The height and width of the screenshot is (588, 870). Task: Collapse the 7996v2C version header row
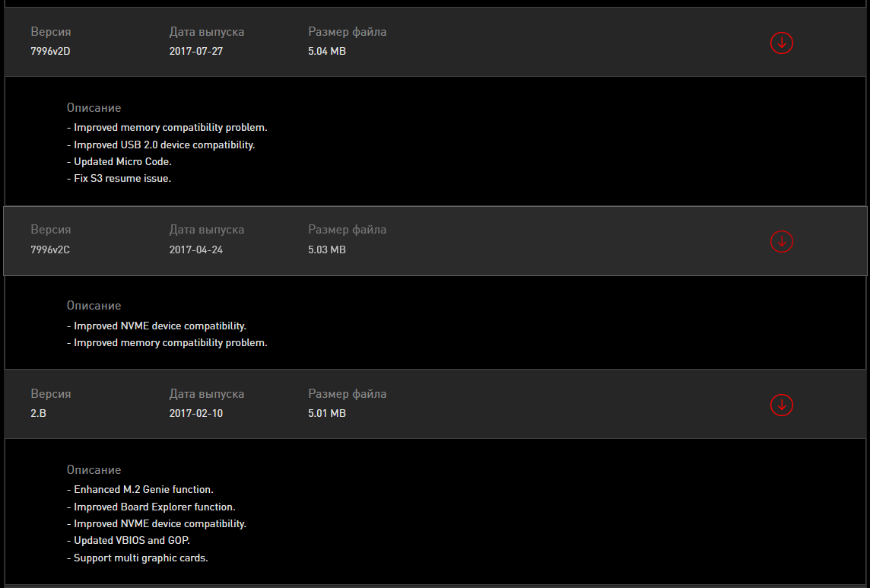(532, 240)
